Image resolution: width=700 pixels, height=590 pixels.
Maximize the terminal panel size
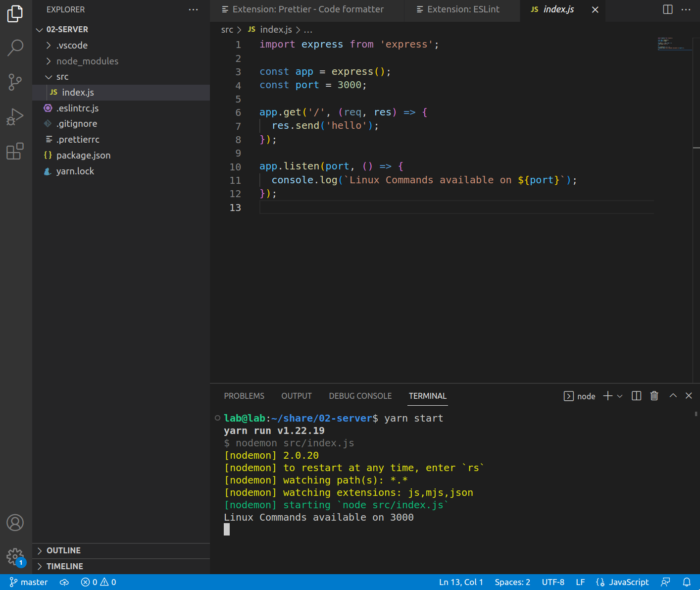pos(673,395)
